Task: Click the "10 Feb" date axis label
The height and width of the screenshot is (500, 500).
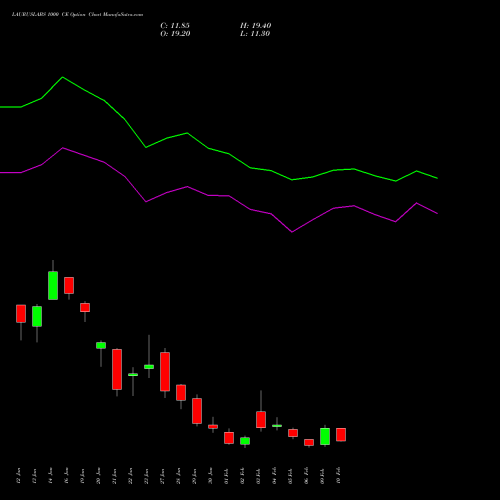Action: tap(339, 476)
